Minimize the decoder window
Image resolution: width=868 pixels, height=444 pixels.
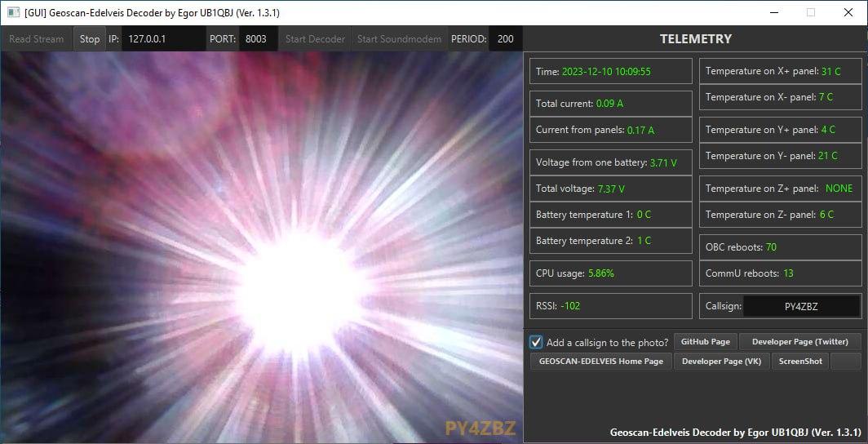(773, 12)
